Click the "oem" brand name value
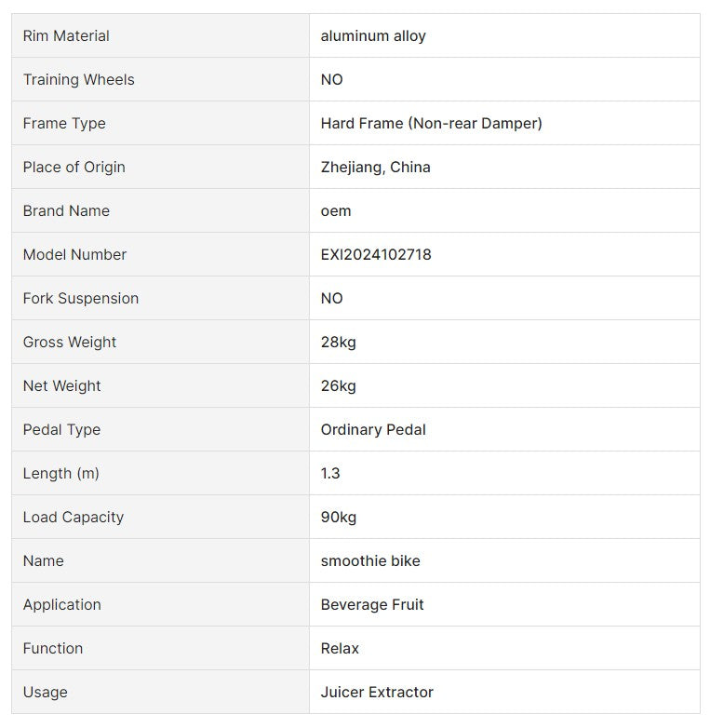Viewport: 710px width, 728px height. tap(336, 211)
